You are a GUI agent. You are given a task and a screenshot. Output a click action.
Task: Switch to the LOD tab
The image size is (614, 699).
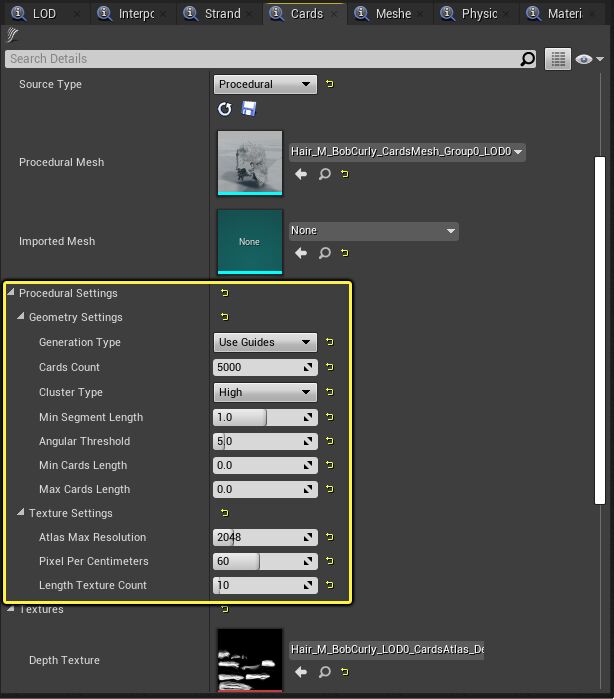pos(45,14)
